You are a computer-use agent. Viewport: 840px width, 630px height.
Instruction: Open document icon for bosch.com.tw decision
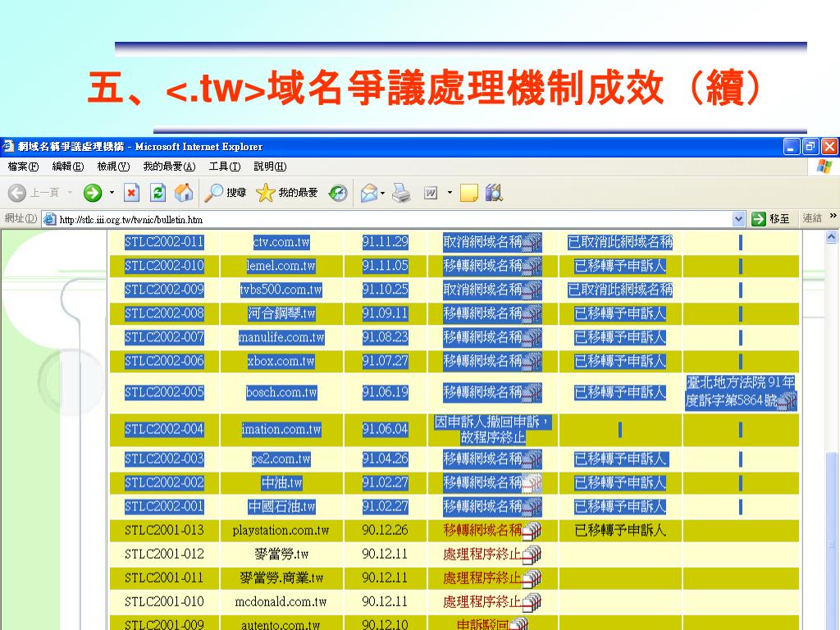[x=532, y=393]
